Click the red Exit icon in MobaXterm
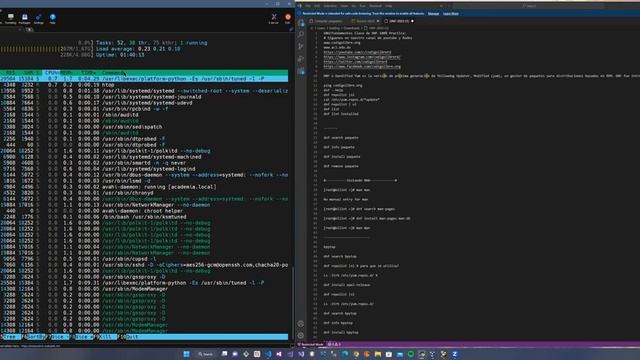 [288, 18]
